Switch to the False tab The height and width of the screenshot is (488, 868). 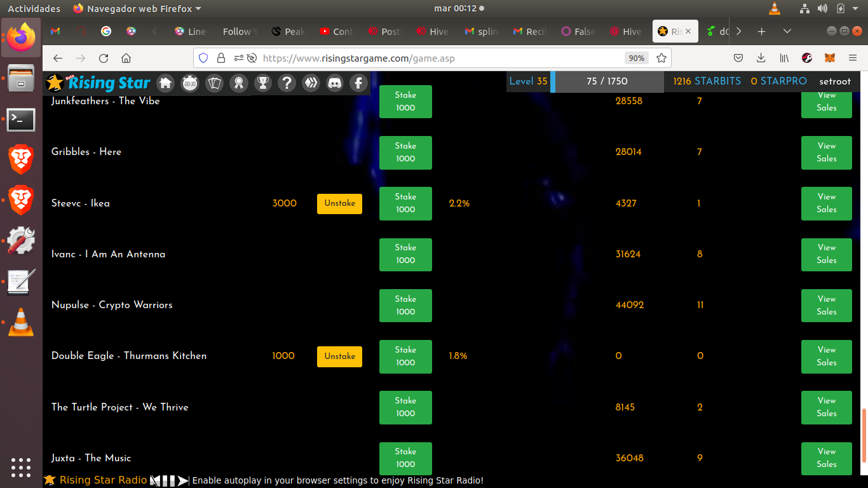point(579,31)
